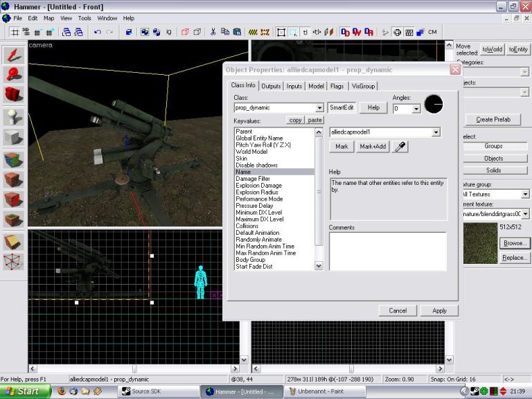
Task: Toggle the CM collision models button
Action: point(432,33)
